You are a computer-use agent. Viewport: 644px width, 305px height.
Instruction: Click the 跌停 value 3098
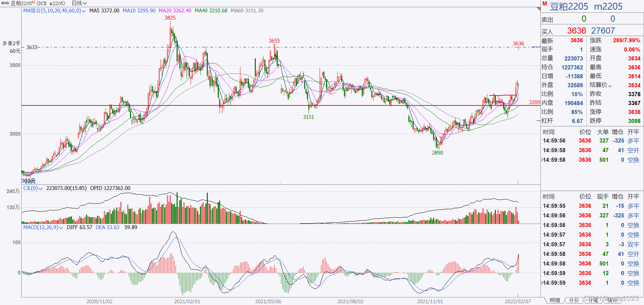point(634,121)
